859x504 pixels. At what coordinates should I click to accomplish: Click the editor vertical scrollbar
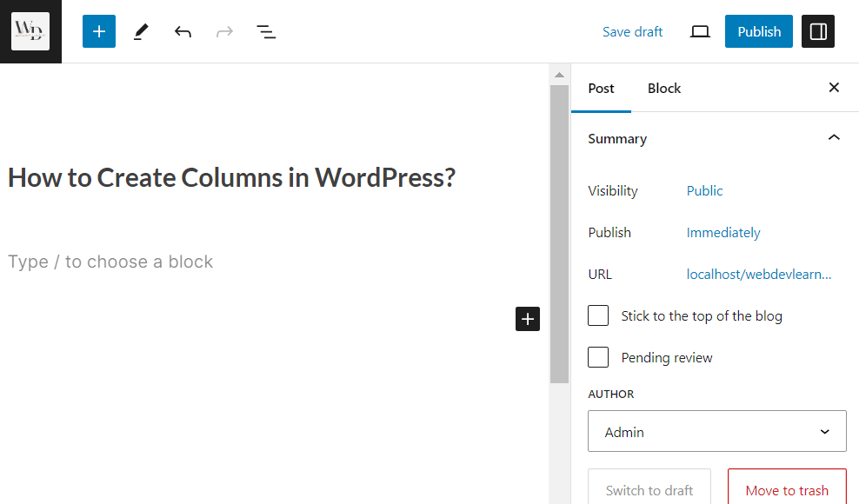click(x=559, y=235)
